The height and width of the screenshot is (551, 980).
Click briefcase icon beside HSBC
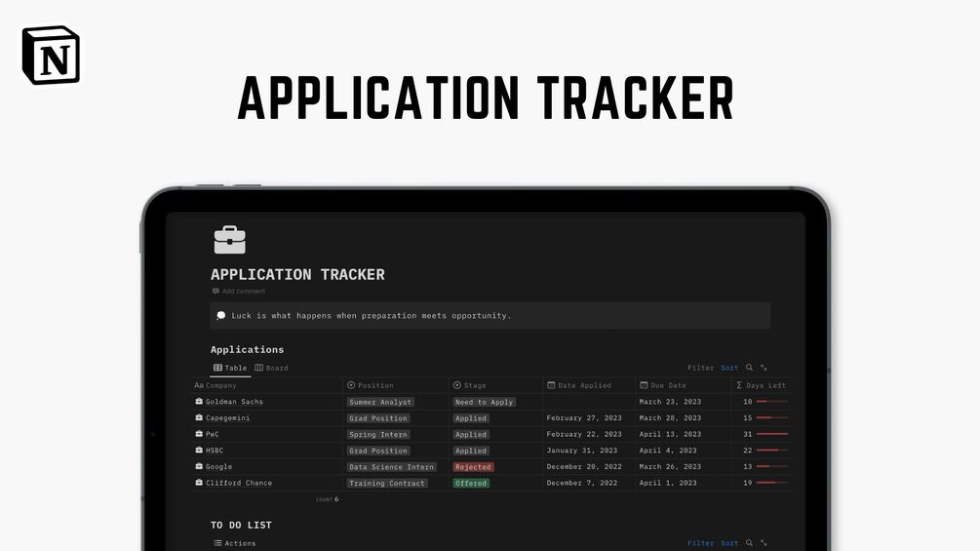click(199, 450)
